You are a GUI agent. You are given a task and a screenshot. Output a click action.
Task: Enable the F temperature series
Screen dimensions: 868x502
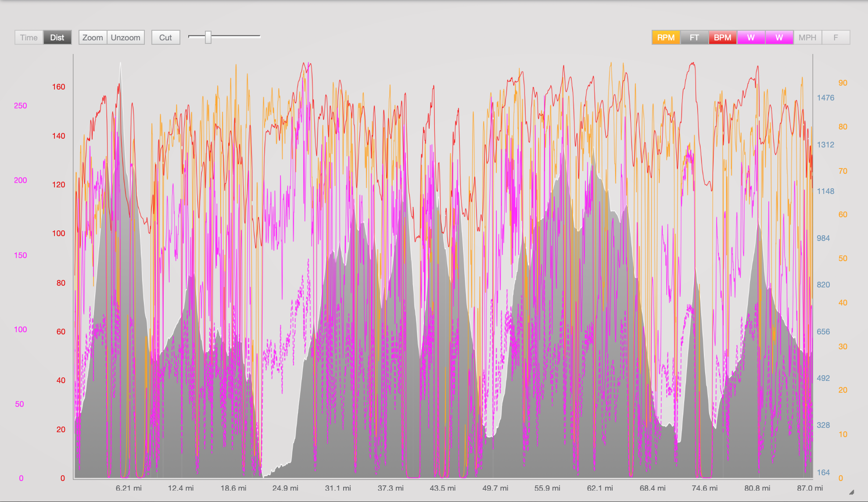(x=836, y=38)
